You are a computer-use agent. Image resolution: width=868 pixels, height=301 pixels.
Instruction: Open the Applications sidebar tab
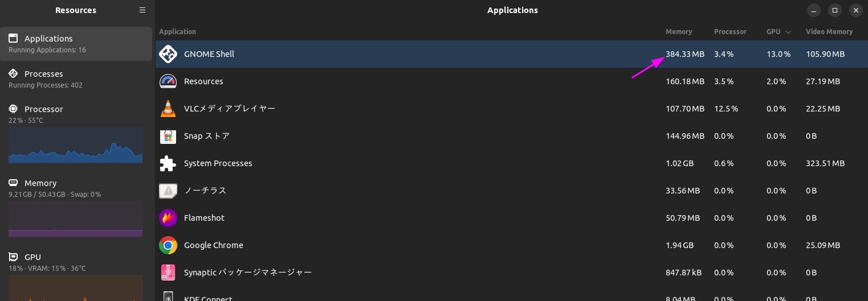tap(76, 44)
